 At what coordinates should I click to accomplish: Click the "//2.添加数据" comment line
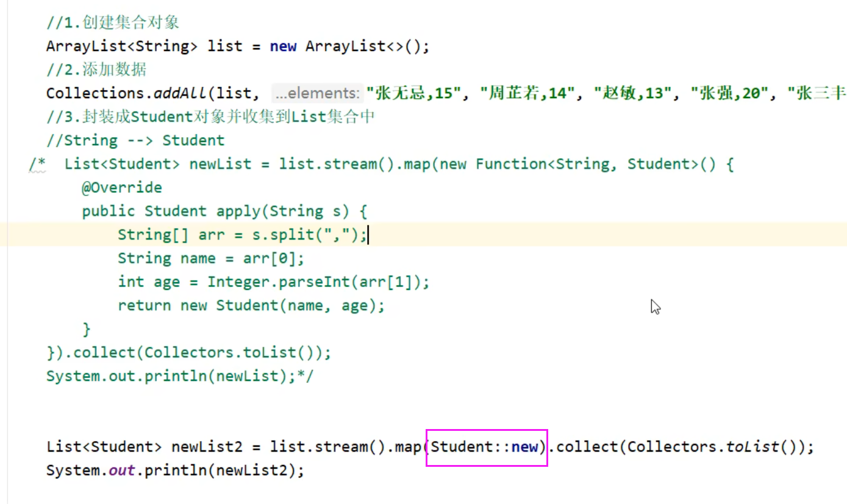tap(96, 69)
